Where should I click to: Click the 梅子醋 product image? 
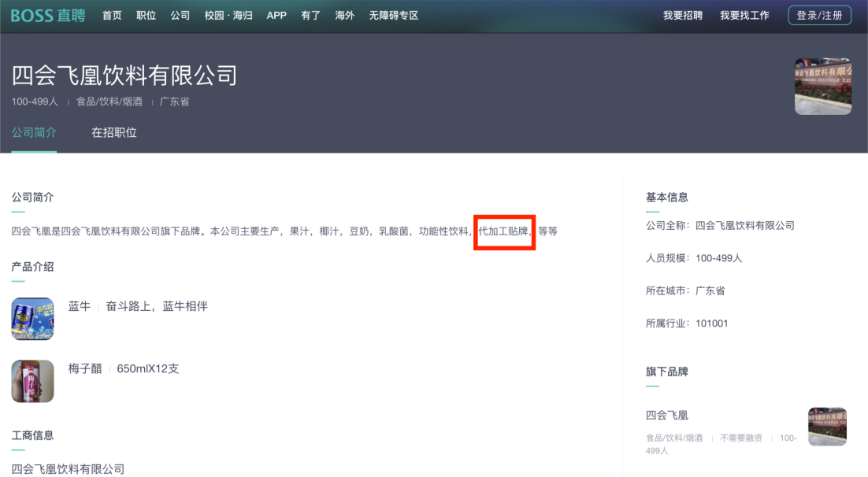pyautogui.click(x=32, y=381)
